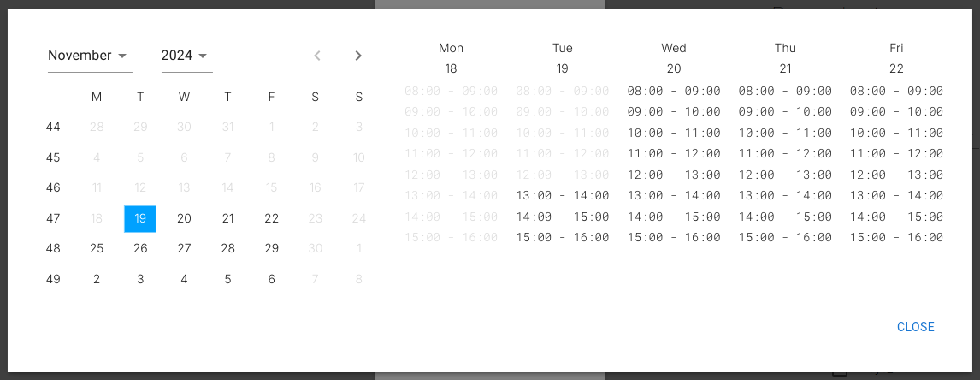Image resolution: width=980 pixels, height=380 pixels.
Task: Select Tuesday 13:00 - 14:00 slot
Action: pos(563,196)
